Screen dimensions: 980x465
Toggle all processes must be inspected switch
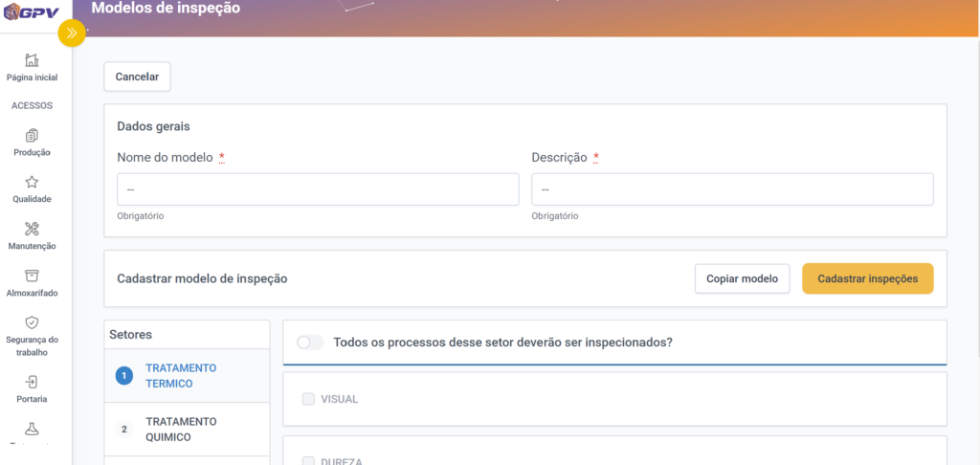pos(310,343)
